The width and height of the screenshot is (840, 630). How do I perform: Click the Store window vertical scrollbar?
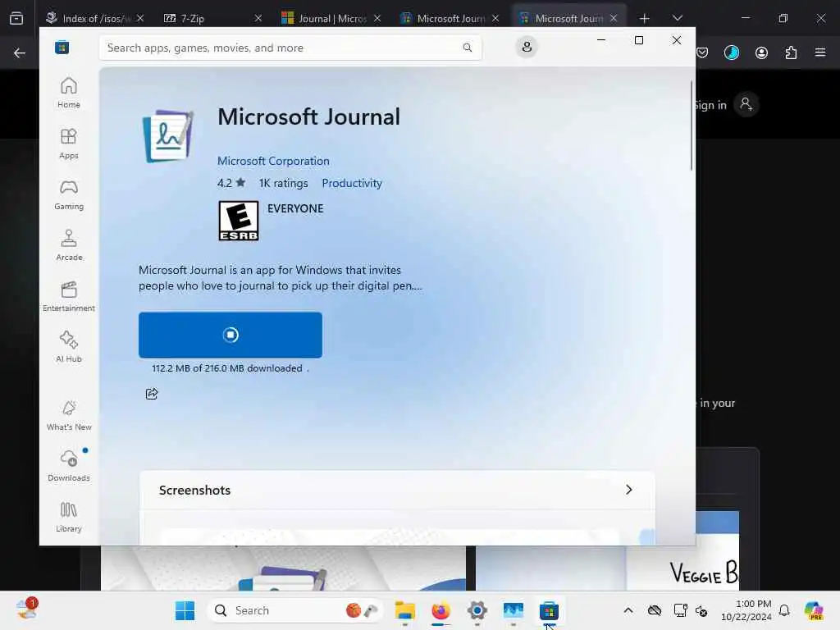point(691,126)
